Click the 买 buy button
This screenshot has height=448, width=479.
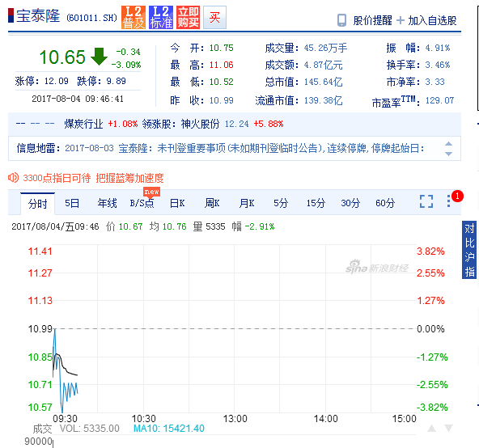(x=214, y=17)
